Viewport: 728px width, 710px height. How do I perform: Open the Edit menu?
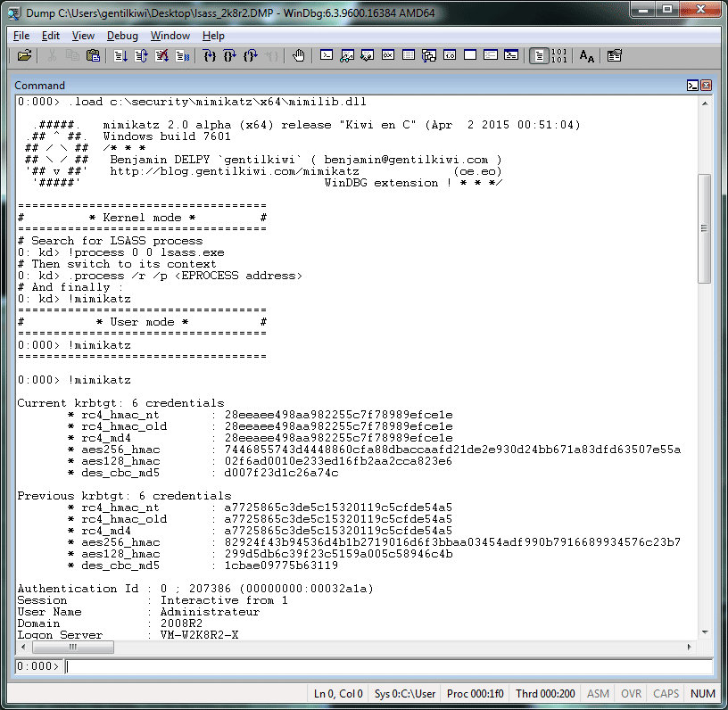pyautogui.click(x=51, y=36)
